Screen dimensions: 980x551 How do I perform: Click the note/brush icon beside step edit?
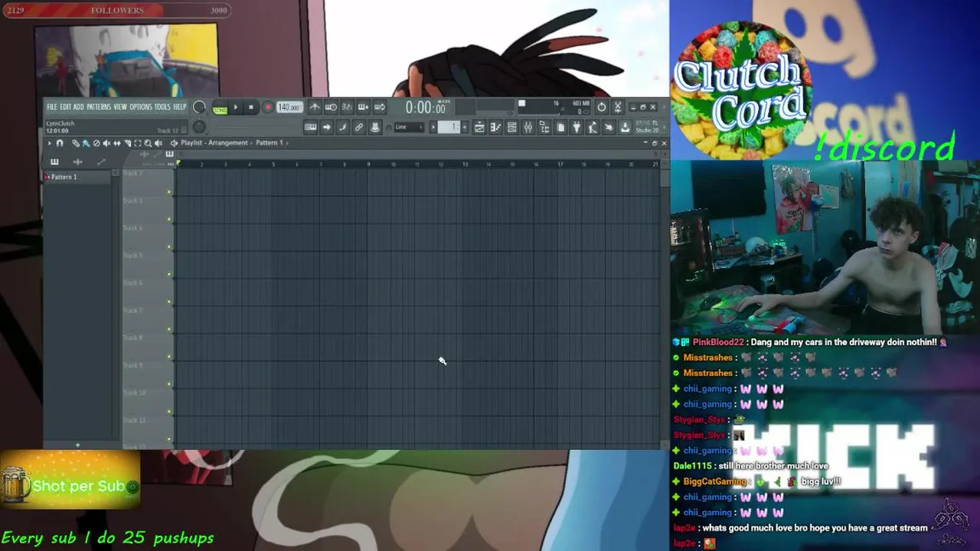point(343,126)
